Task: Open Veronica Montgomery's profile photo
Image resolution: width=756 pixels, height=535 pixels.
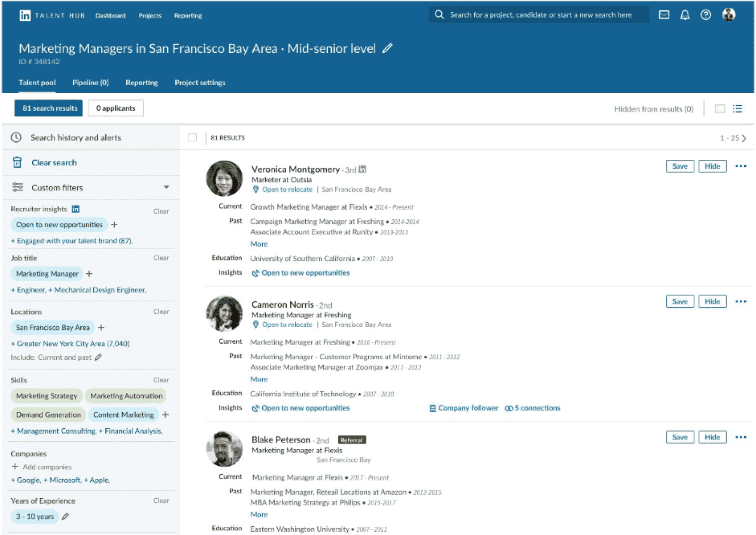Action: [x=224, y=178]
